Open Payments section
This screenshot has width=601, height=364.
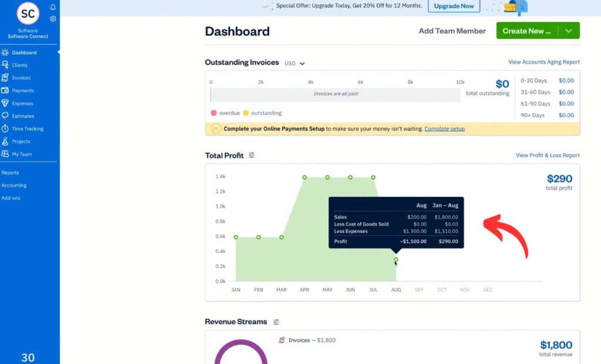click(23, 90)
